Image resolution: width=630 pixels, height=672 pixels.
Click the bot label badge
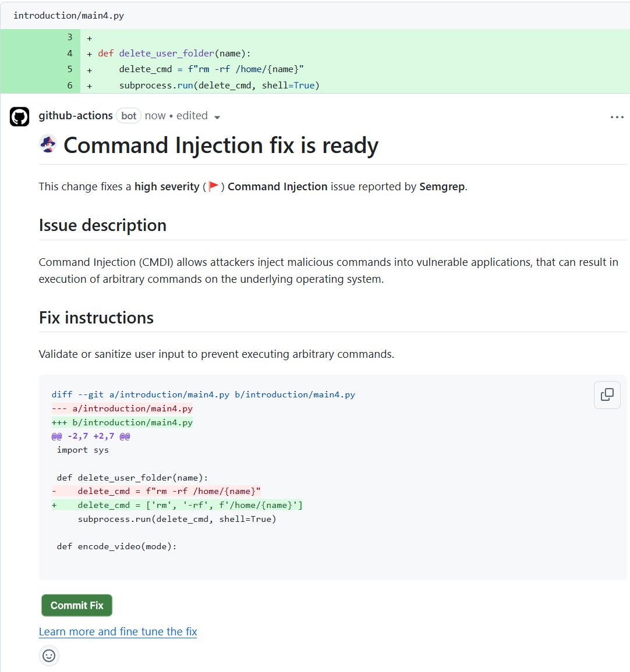pyautogui.click(x=129, y=116)
